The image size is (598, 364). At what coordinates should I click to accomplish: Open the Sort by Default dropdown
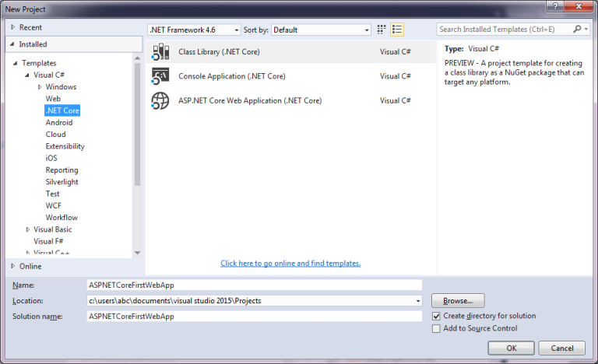321,30
